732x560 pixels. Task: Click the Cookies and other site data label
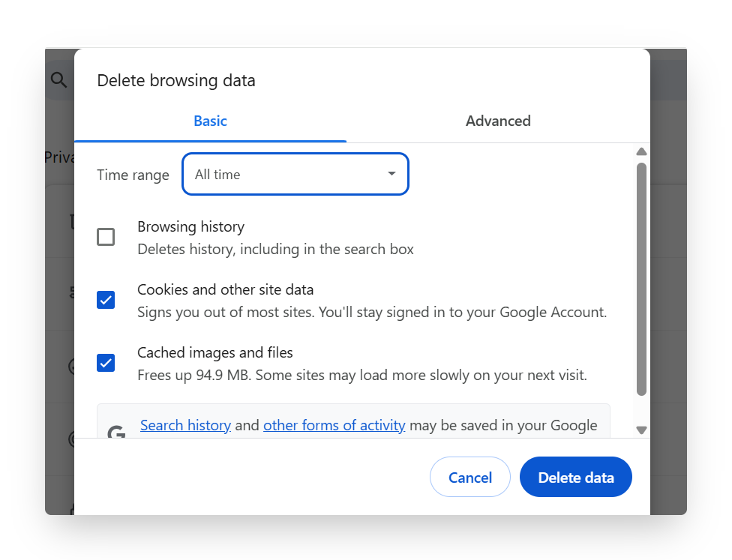pyautogui.click(x=225, y=289)
